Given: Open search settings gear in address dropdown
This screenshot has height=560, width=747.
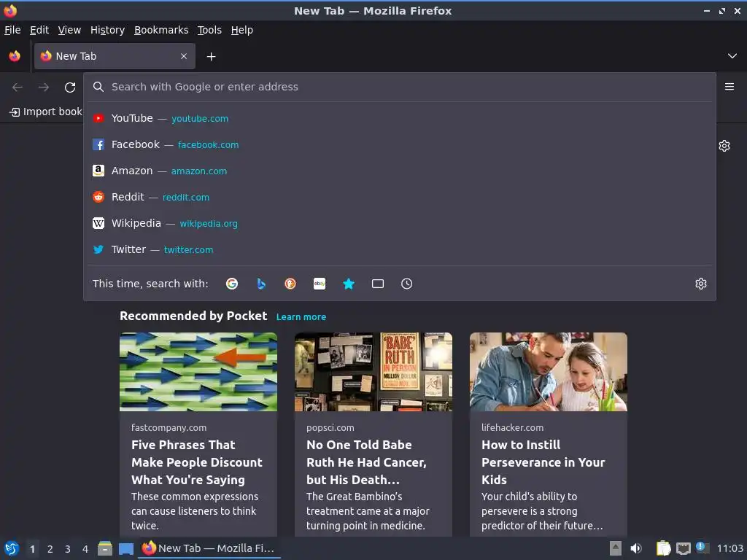Looking at the screenshot, I should (701, 284).
